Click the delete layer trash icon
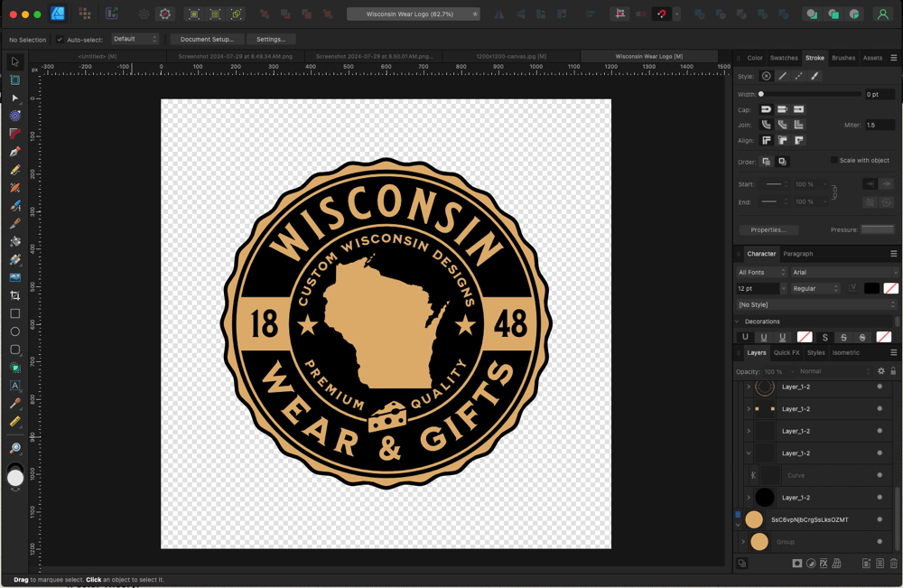 point(894,564)
